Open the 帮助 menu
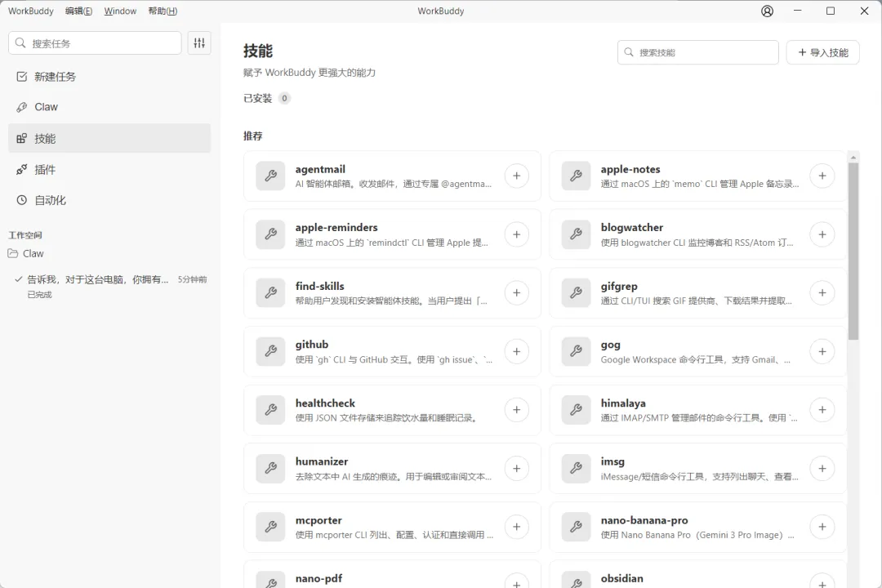 [161, 11]
